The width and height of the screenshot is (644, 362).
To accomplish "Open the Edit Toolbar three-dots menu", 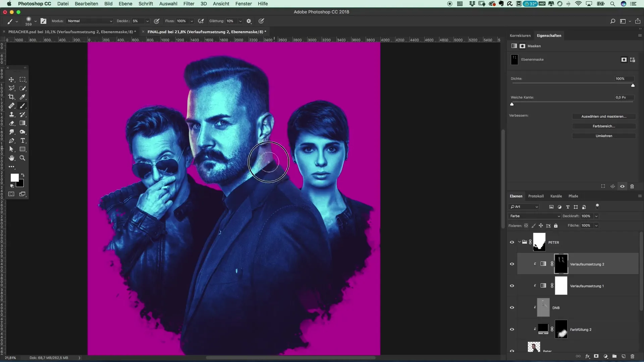I will click(x=11, y=167).
